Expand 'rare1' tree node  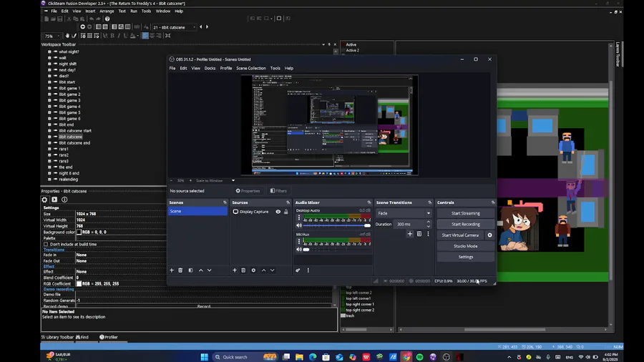[x=49, y=149]
